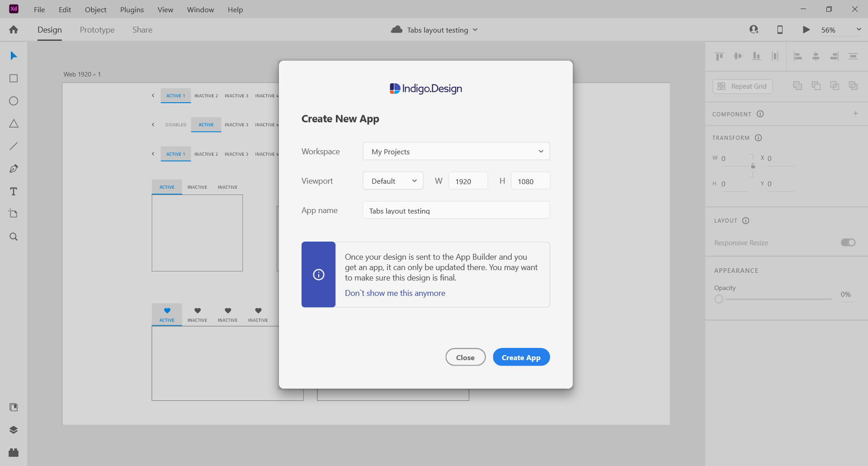Switch to the Prototype tab
This screenshot has width=868, height=466.
pos(97,30)
